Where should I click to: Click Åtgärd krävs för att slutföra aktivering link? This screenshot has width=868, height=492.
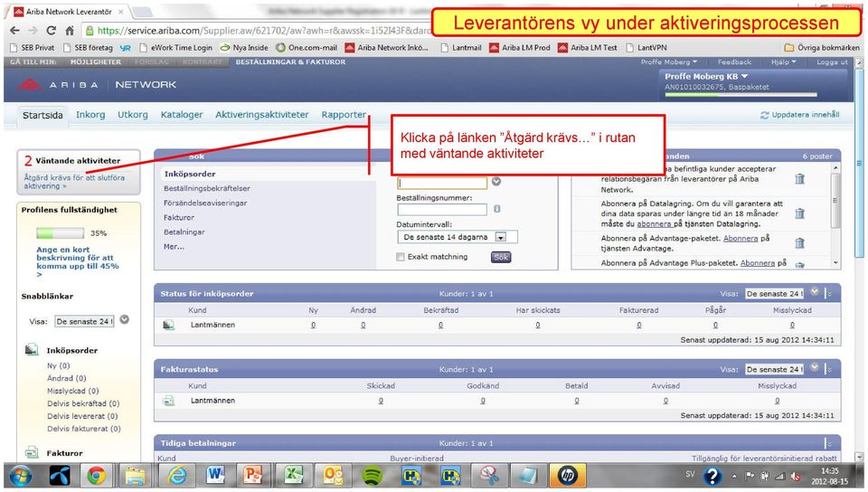click(73, 182)
